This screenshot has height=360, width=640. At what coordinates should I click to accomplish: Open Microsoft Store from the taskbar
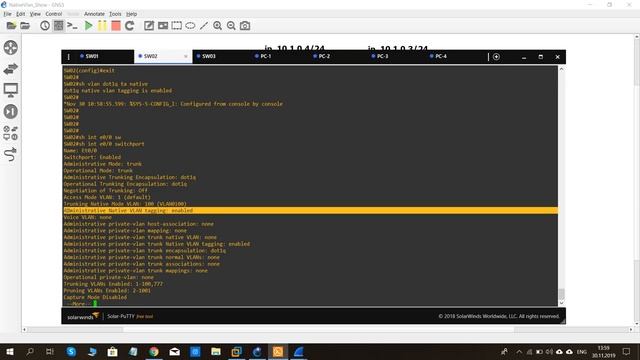(113, 351)
